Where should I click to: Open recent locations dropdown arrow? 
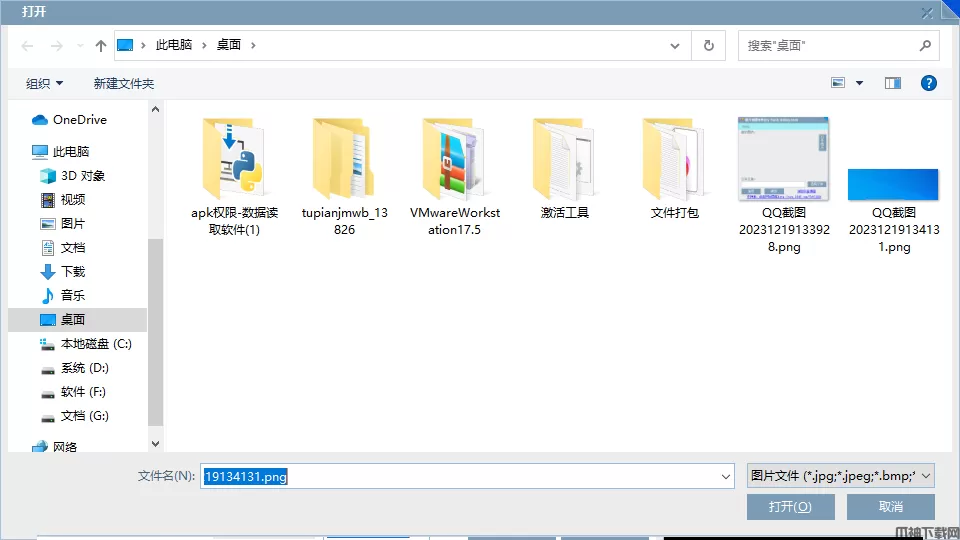(x=80, y=46)
